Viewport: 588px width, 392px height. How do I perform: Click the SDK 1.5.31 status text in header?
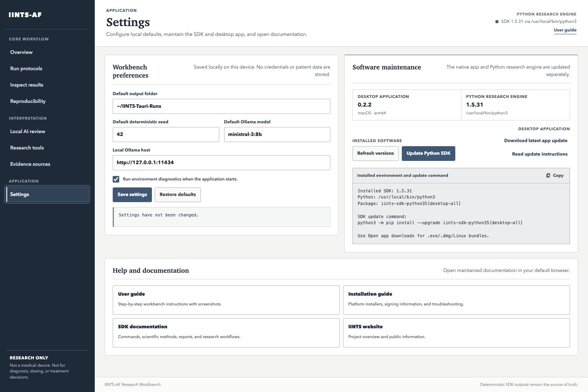[539, 22]
